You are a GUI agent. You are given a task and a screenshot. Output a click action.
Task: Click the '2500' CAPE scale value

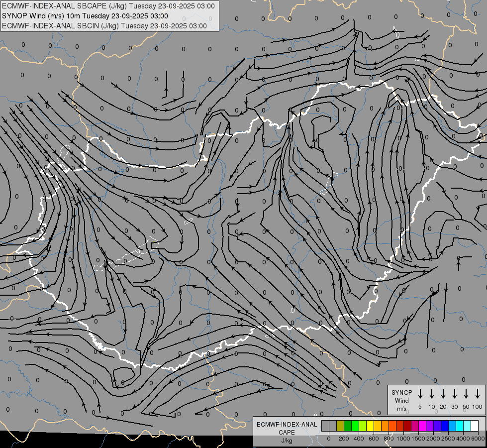coord(448,439)
